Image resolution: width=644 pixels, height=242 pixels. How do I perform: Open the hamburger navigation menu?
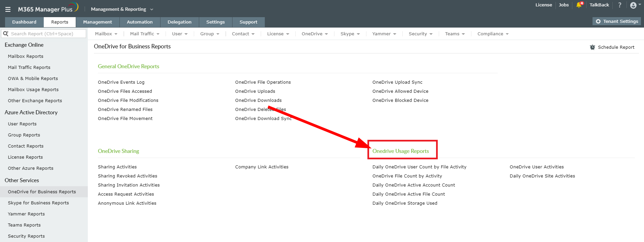point(8,9)
